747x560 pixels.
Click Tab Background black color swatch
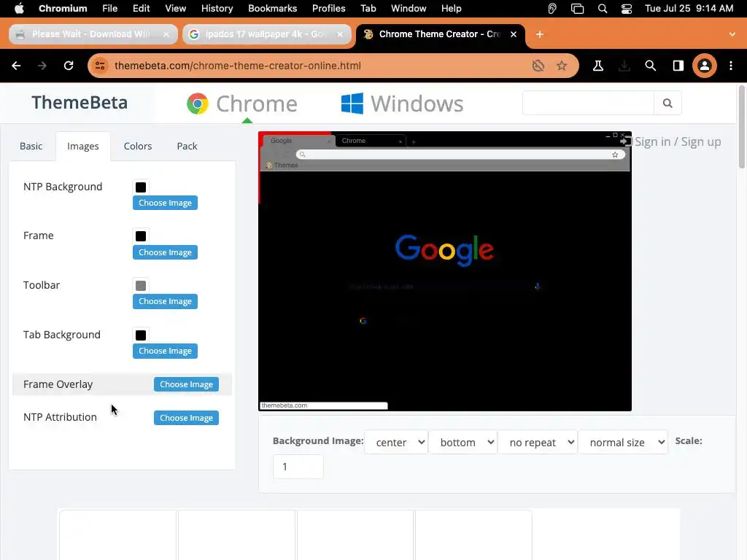click(x=141, y=335)
